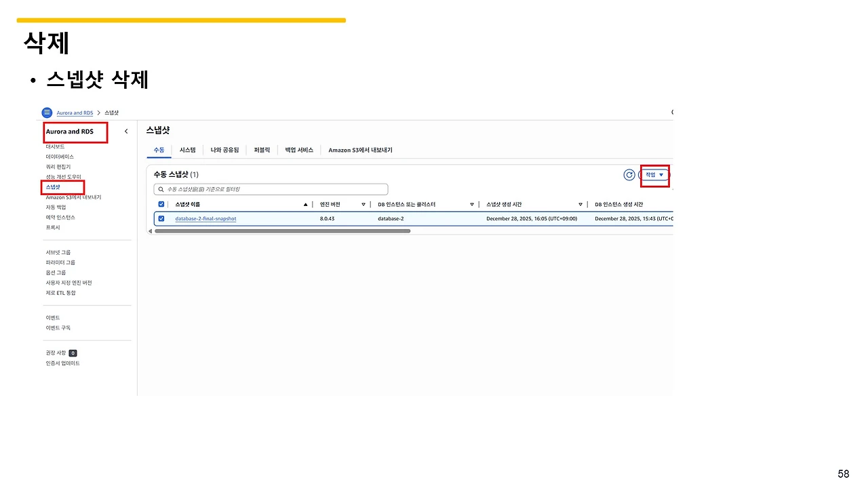Open 데이터베이스 in the sidebar
Viewport: 868px width, 488px height.
[x=60, y=157]
